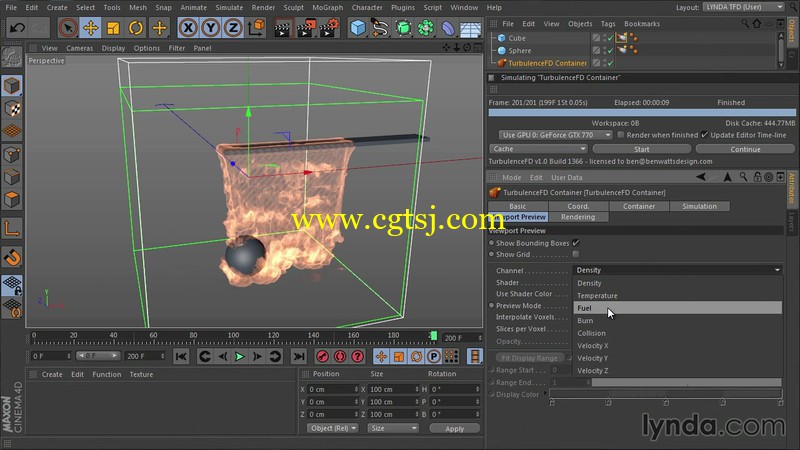Toggle Y axis lock
Viewport: 800px width, 450px height.
pos(211,28)
